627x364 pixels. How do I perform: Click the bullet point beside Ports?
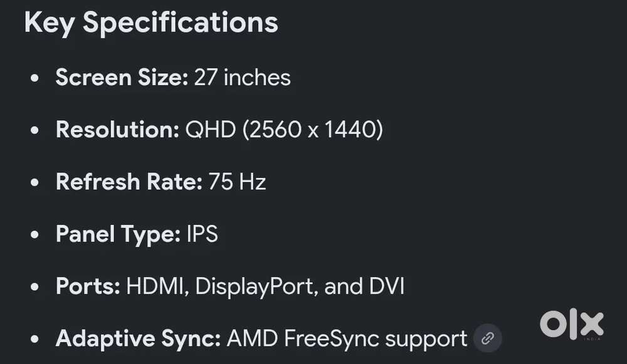pyautogui.click(x=34, y=286)
